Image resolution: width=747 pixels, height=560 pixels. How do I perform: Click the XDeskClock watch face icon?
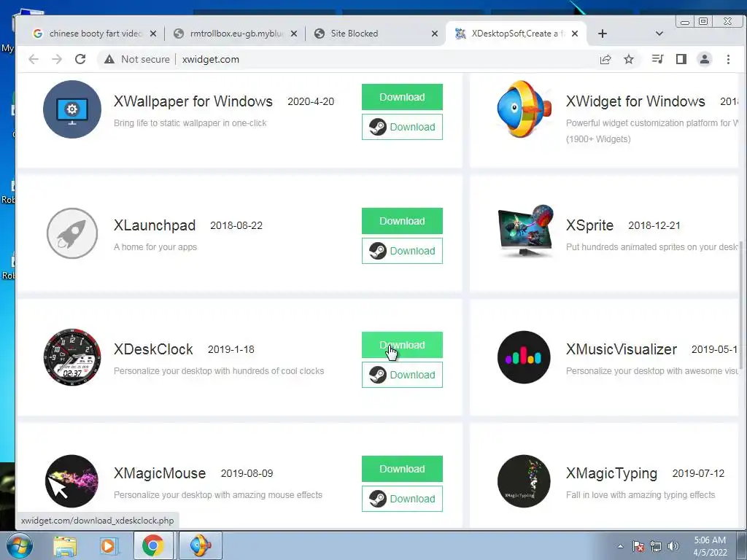pyautogui.click(x=72, y=357)
